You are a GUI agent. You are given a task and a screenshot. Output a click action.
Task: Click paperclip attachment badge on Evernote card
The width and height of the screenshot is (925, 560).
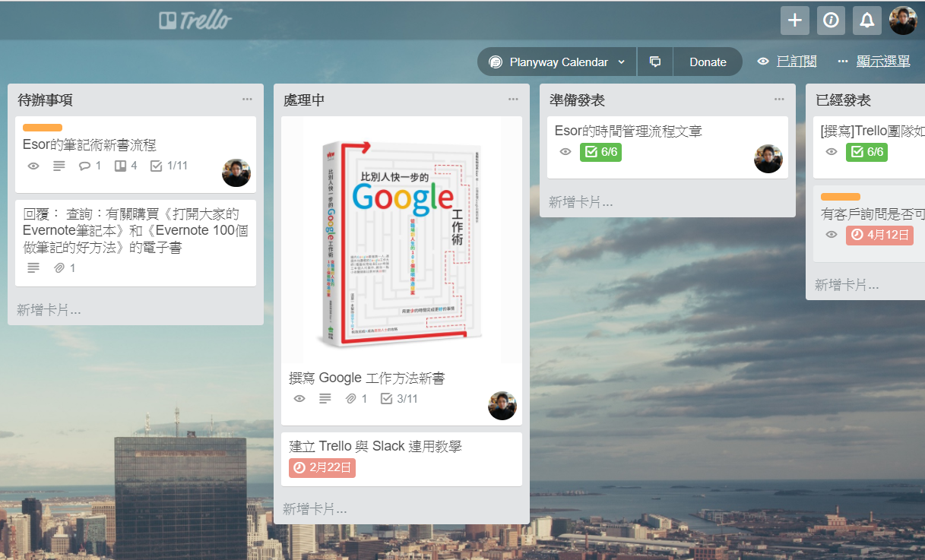[65, 268]
